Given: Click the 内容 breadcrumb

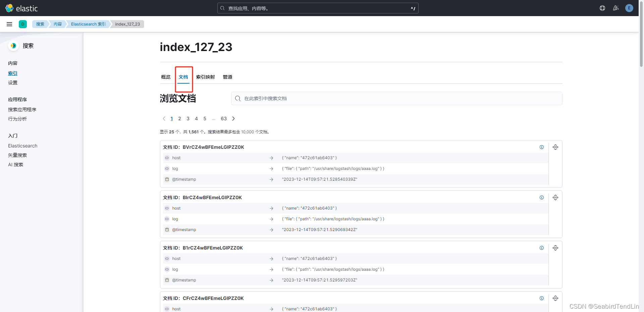Looking at the screenshot, I should (58, 24).
